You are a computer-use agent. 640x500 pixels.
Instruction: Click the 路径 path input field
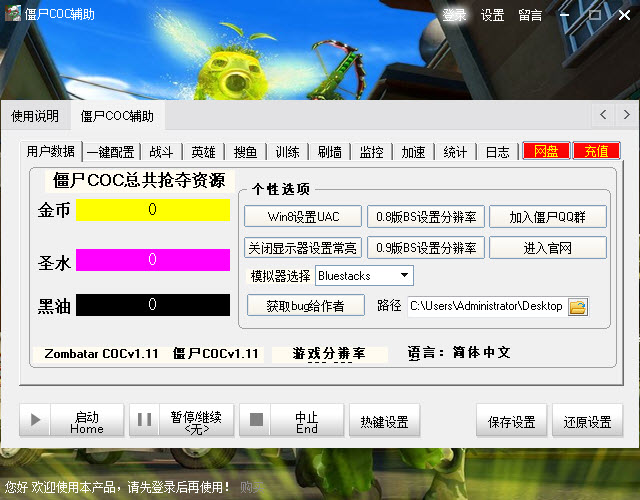[487, 307]
